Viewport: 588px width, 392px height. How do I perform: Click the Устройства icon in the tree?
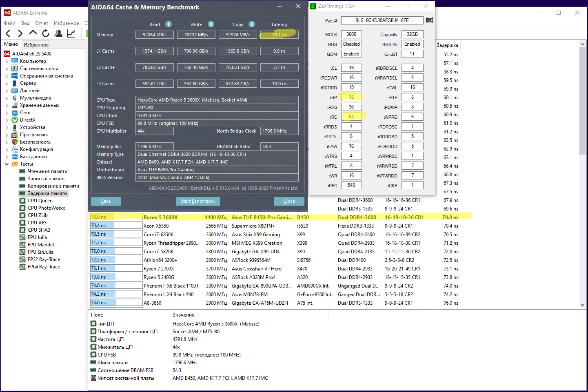click(15, 127)
